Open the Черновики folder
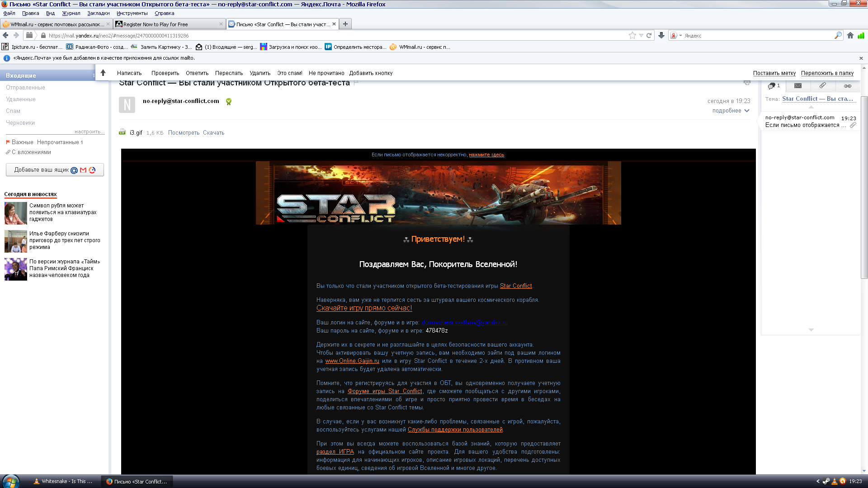 [x=20, y=123]
